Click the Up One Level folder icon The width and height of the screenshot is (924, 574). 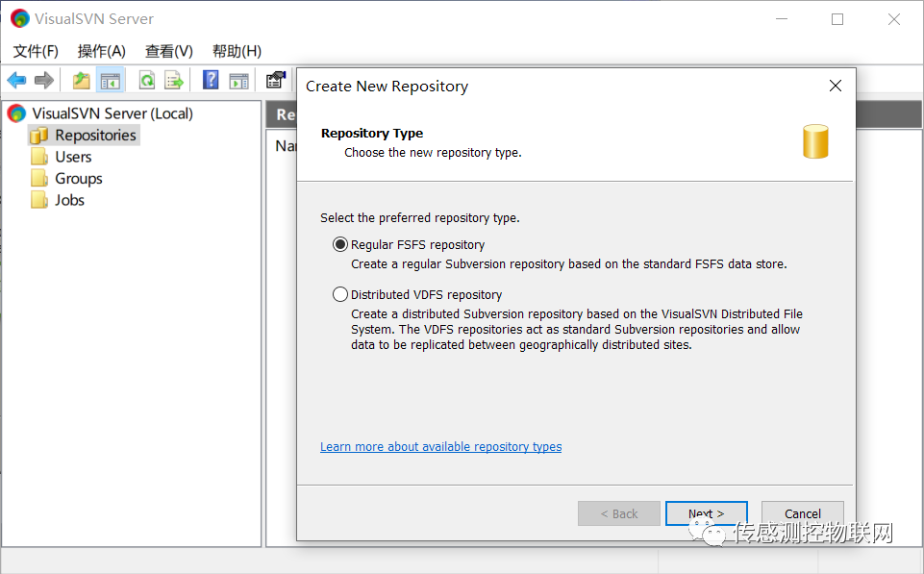pos(82,80)
